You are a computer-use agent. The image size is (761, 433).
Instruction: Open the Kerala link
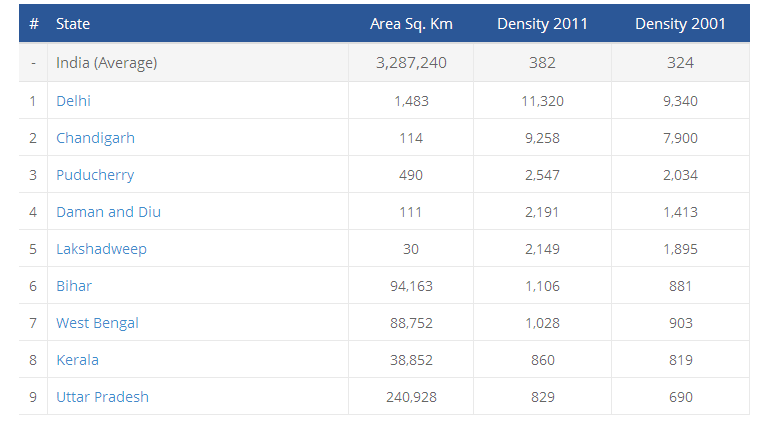[x=78, y=360]
